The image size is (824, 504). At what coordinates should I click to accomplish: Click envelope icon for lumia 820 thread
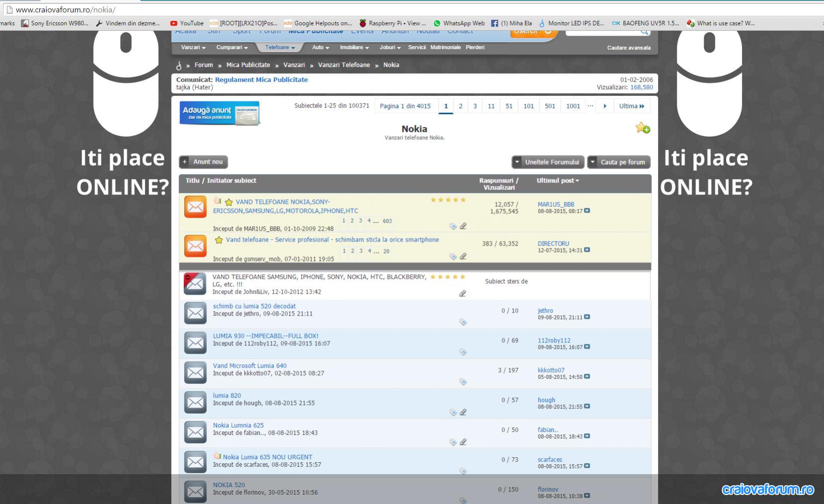point(195,403)
